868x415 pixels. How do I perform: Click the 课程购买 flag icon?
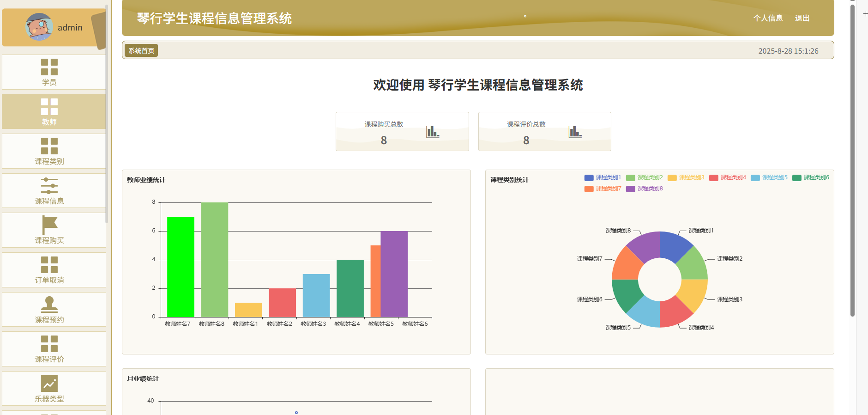tap(49, 225)
